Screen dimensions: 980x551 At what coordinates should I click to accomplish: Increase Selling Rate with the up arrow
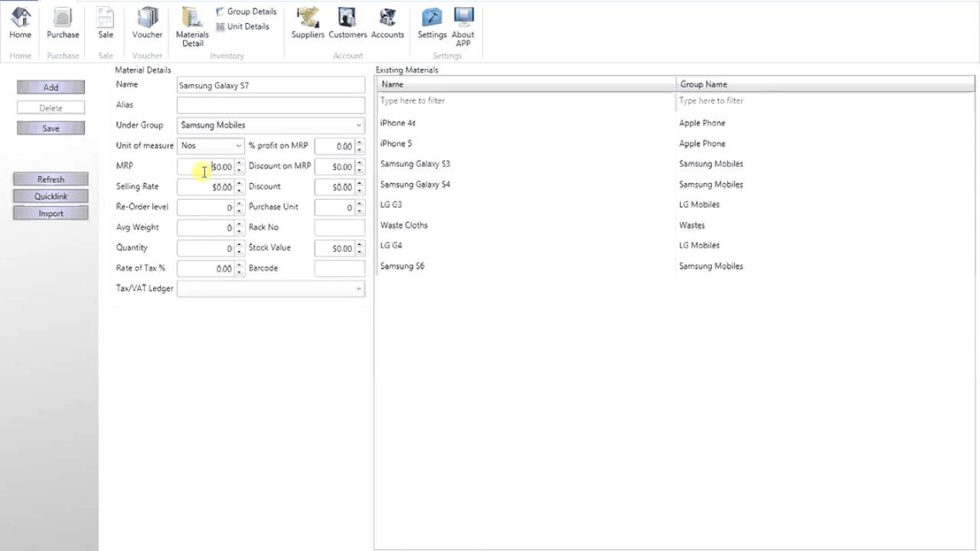pos(240,184)
